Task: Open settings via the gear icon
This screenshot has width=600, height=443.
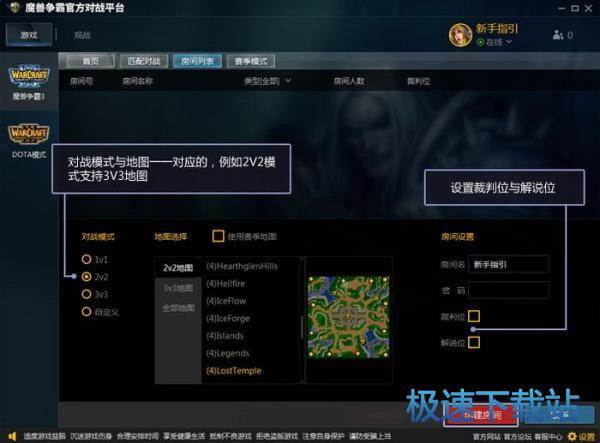Action: 572,436
